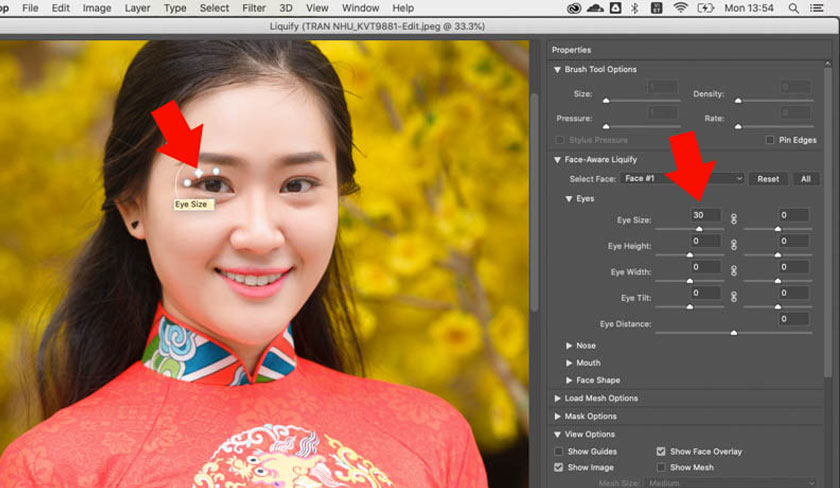
Task: Click the Eye Distance slider
Action: 733,333
